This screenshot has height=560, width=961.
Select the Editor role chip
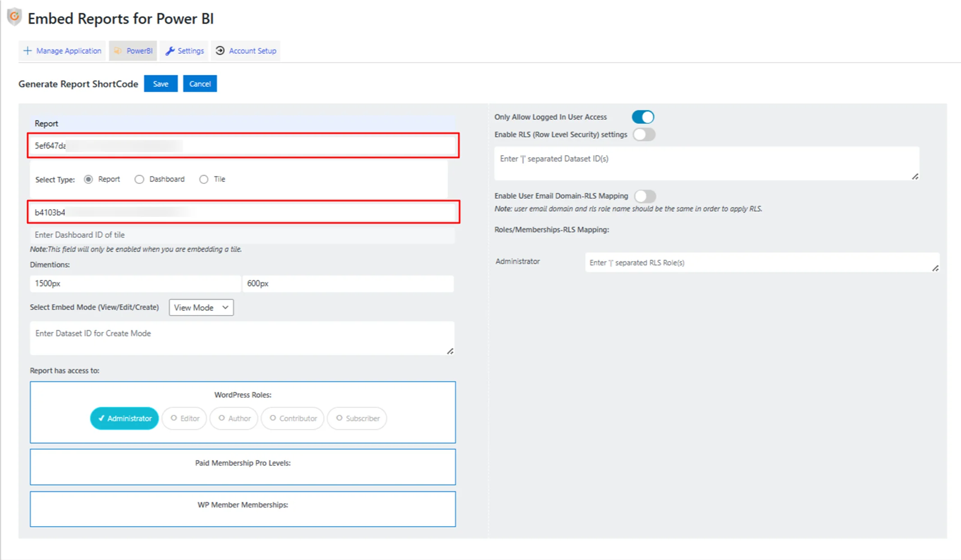click(x=184, y=419)
